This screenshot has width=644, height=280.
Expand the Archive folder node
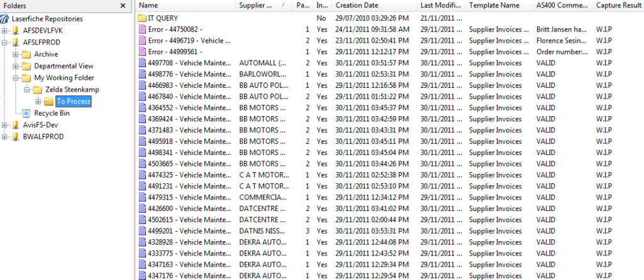[x=16, y=54]
